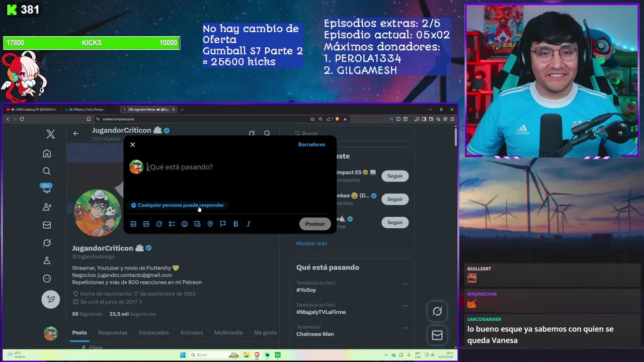Open the emoji picker
The height and width of the screenshot is (362, 644).
[185, 224]
